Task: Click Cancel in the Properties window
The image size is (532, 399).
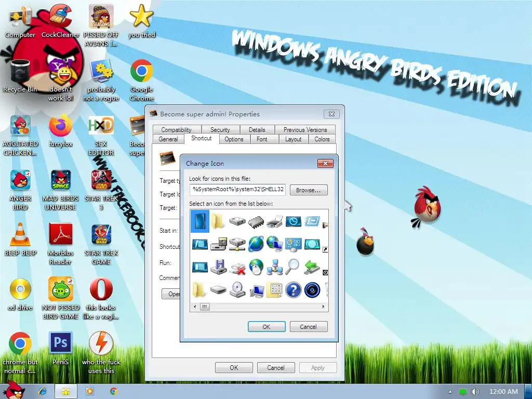Action: (x=276, y=367)
